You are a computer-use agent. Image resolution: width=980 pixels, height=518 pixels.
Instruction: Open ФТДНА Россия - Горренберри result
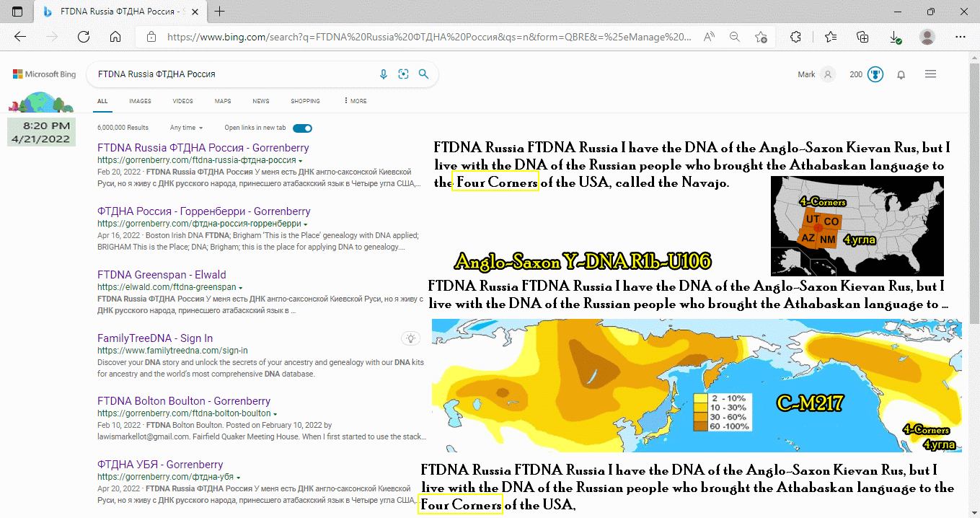[204, 211]
